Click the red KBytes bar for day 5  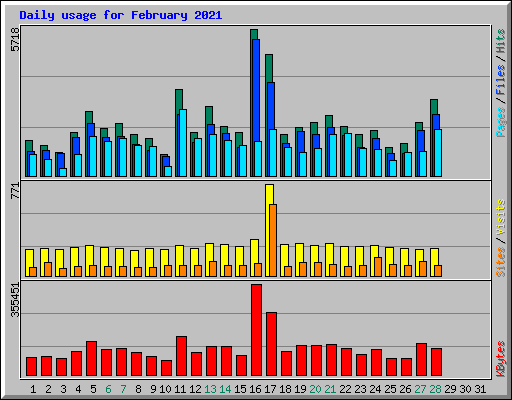tap(91, 359)
